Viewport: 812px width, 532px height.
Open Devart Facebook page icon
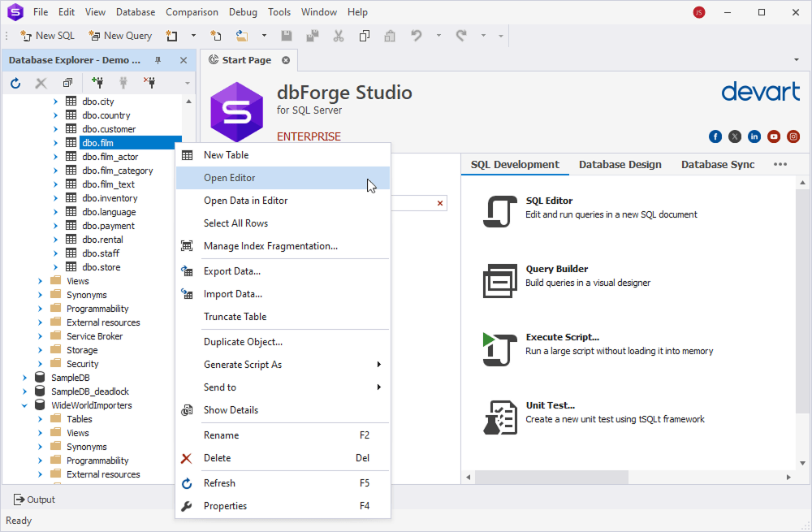715,136
